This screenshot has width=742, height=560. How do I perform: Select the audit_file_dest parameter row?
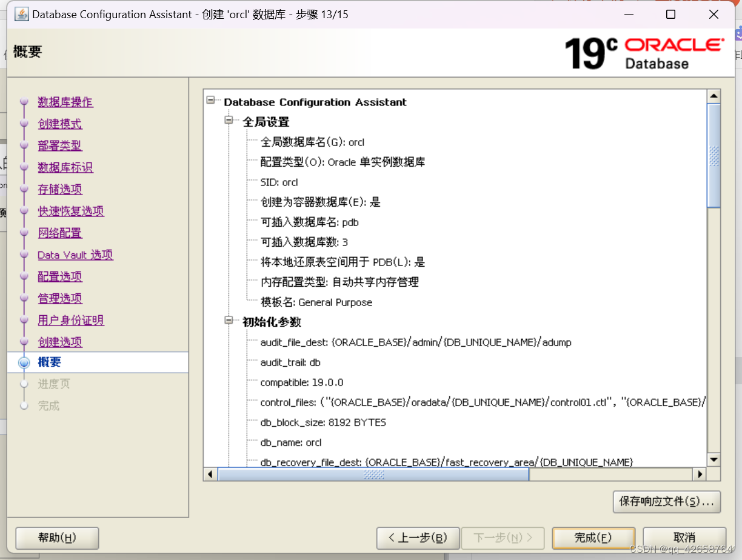coord(416,342)
